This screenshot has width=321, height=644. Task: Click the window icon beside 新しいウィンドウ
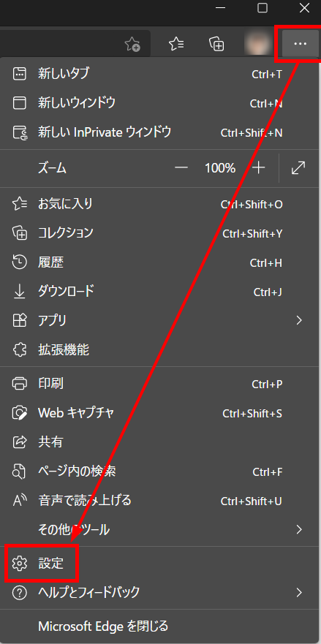point(19,103)
